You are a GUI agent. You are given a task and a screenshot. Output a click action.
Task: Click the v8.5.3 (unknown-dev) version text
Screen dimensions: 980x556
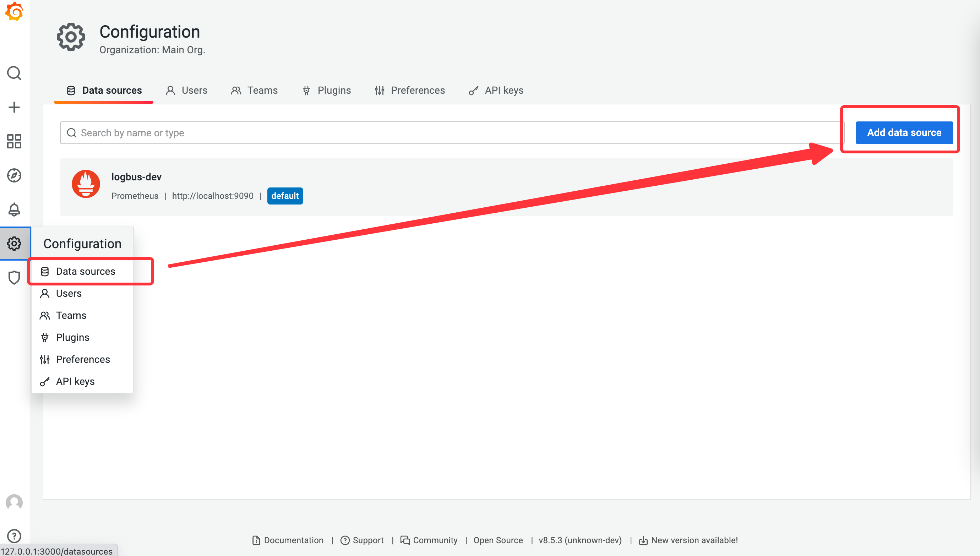point(580,540)
